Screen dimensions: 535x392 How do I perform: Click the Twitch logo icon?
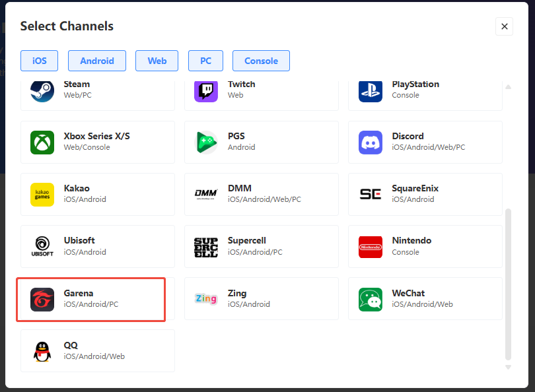[206, 91]
